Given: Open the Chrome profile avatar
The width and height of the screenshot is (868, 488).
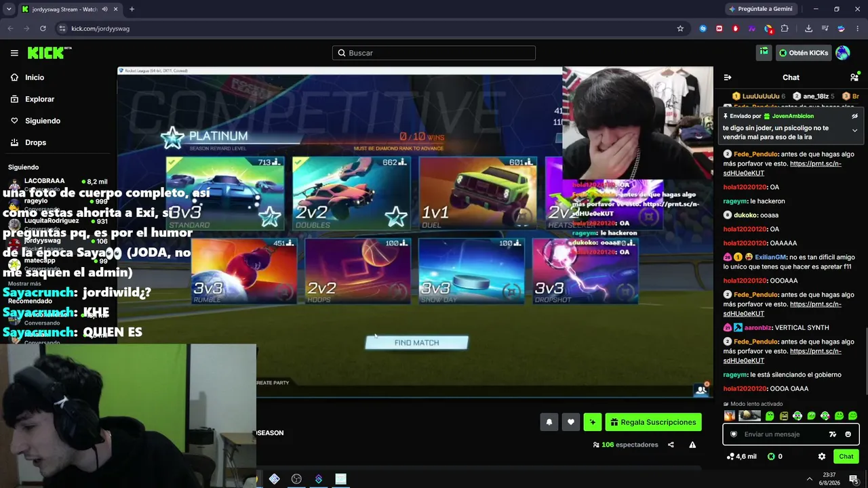Looking at the screenshot, I should [x=841, y=28].
